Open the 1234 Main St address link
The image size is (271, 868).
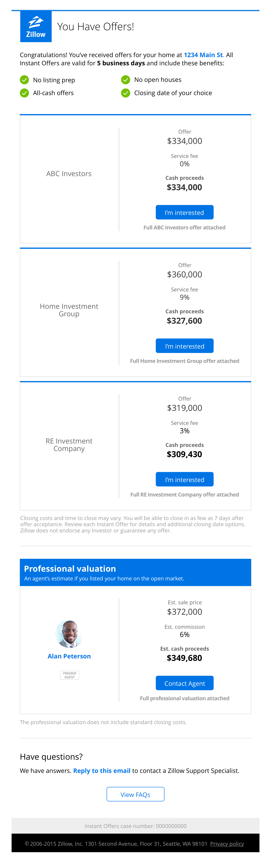(x=203, y=55)
